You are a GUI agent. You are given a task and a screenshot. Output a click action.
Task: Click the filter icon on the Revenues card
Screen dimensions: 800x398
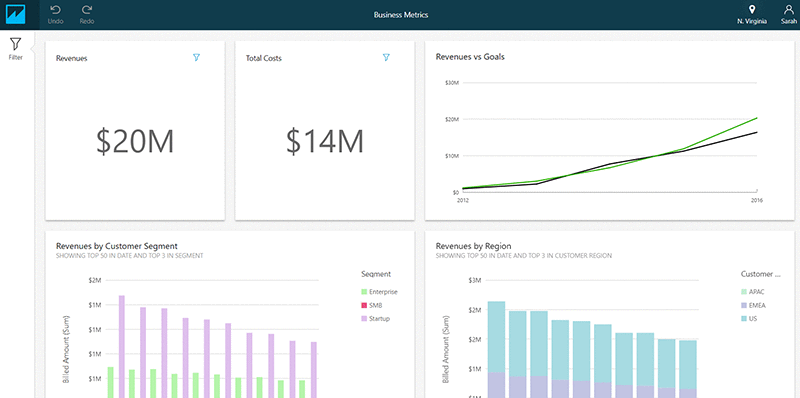pyautogui.click(x=196, y=58)
